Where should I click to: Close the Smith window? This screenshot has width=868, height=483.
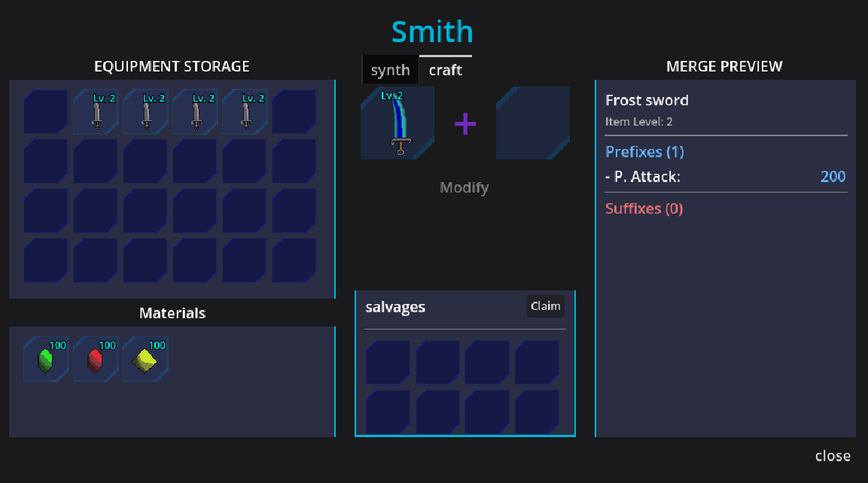point(833,456)
